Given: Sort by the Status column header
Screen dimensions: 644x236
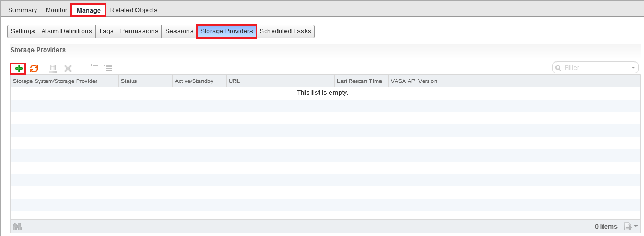Looking at the screenshot, I should (145, 81).
